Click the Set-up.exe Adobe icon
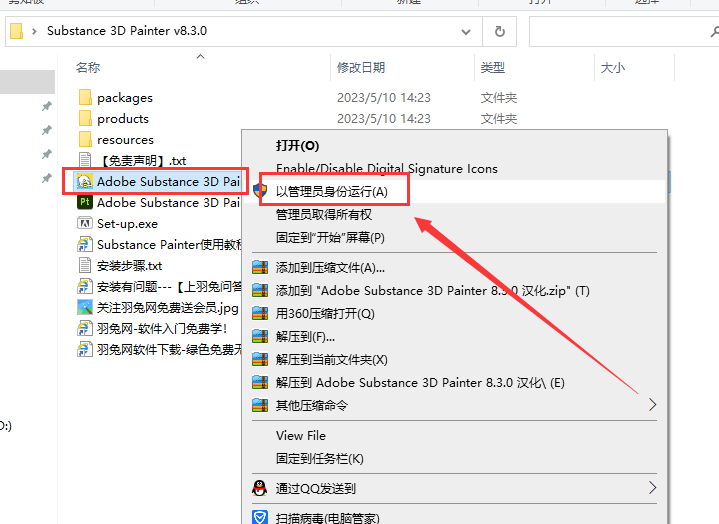Image resolution: width=719 pixels, height=524 pixels. point(85,223)
